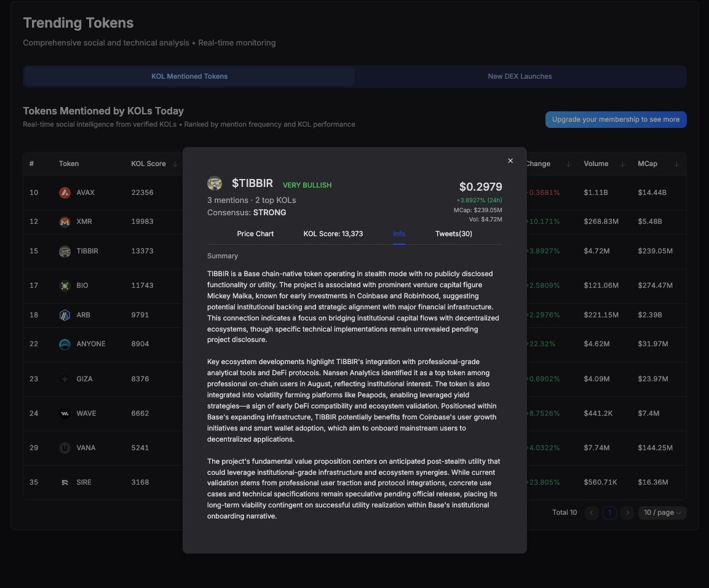The height and width of the screenshot is (588, 709).
Task: Switch to New DEX Launches tab
Action: [x=520, y=76]
